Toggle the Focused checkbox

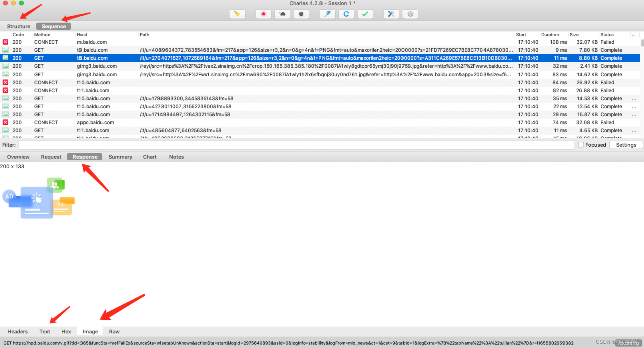click(581, 145)
